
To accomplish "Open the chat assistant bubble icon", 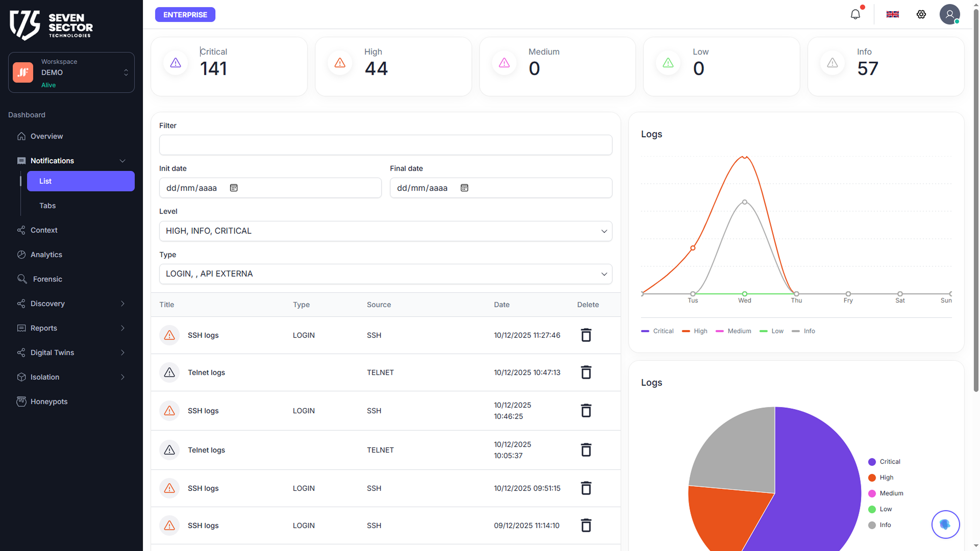I will coord(945,524).
